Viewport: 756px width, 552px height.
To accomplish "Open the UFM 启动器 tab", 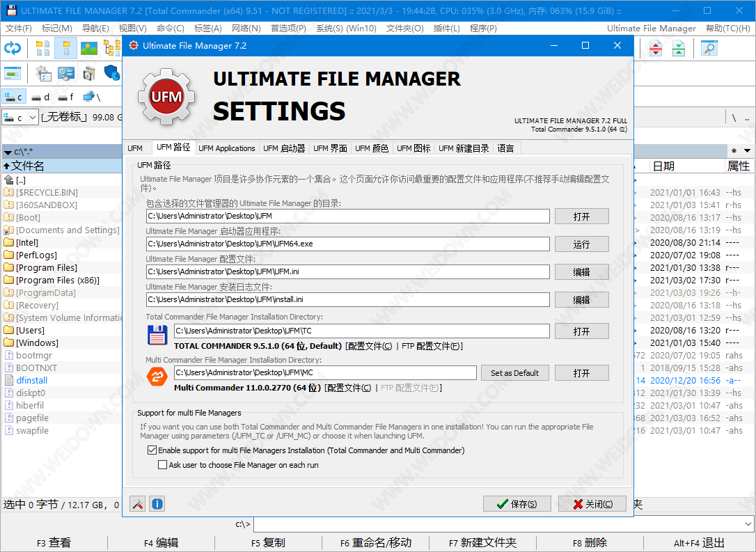I will pos(284,148).
